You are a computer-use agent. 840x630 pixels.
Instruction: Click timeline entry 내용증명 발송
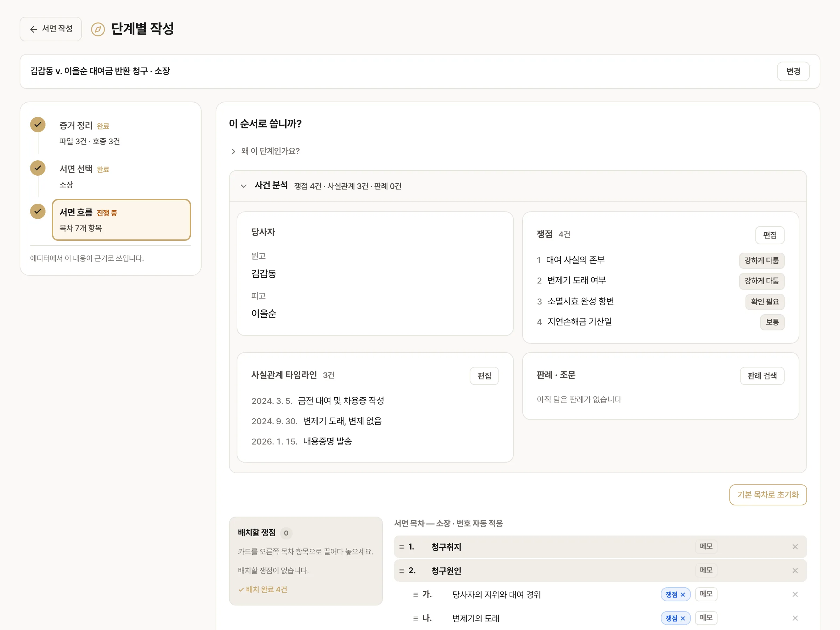[x=327, y=442]
